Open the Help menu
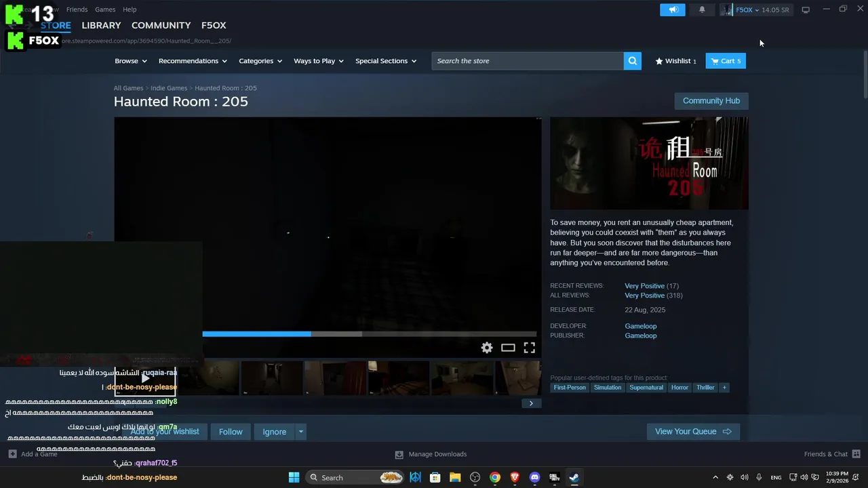Image resolution: width=868 pixels, height=488 pixels. coord(130,9)
